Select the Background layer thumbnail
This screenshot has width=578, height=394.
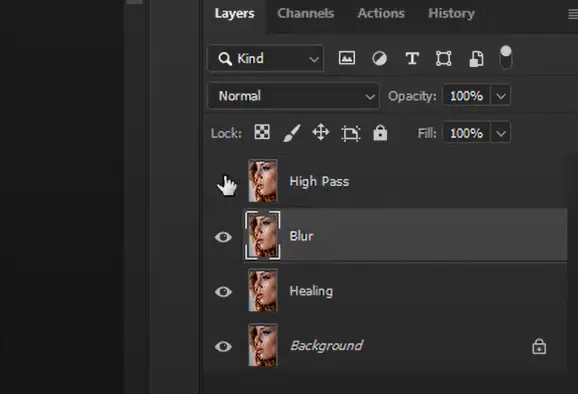point(262,345)
